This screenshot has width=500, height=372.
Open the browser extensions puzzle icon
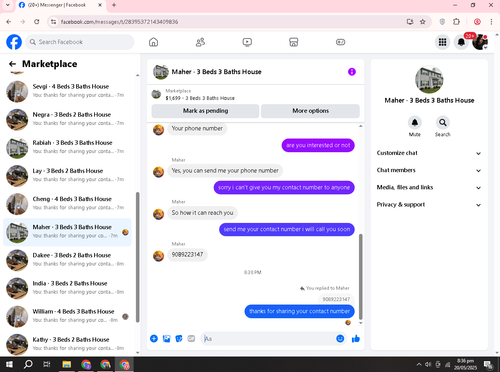coord(456,22)
